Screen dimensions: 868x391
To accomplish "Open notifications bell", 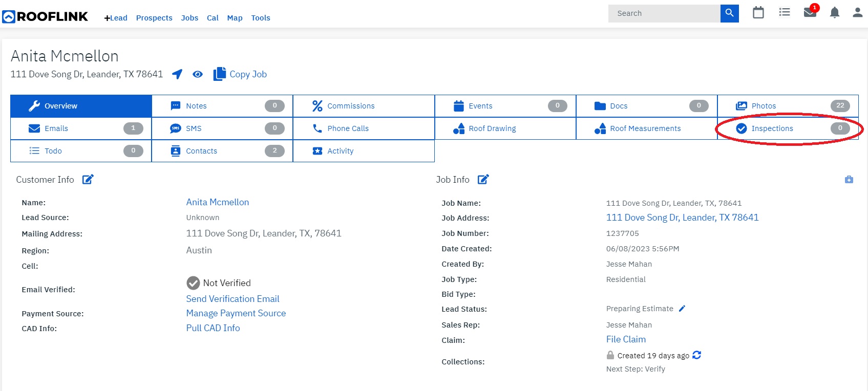I will 835,12.
